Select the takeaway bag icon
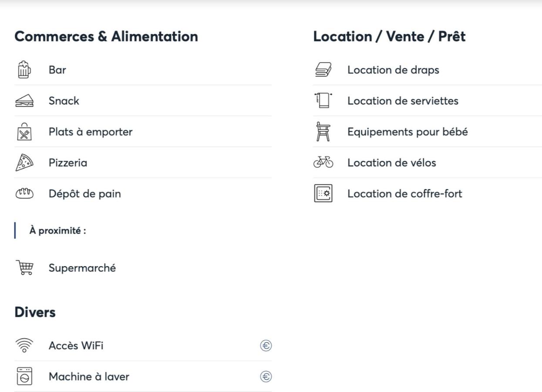 [24, 132]
